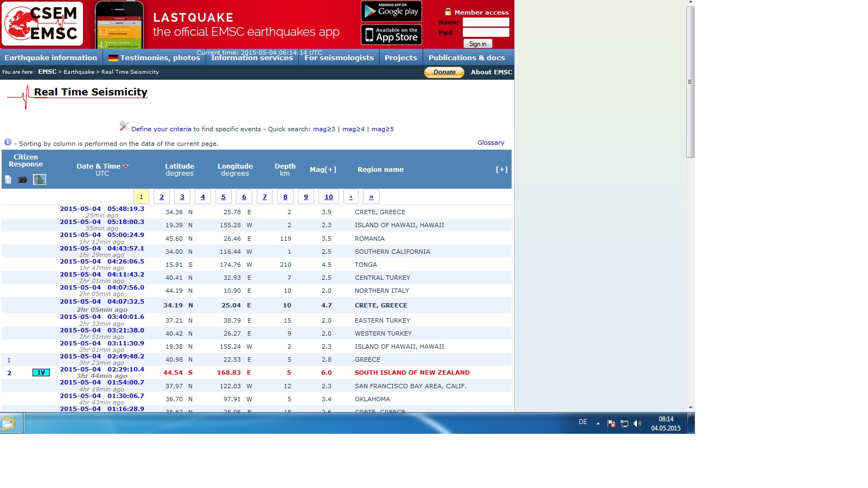Open the Action Center flag icon
This screenshot has height=488, width=868.
[611, 423]
